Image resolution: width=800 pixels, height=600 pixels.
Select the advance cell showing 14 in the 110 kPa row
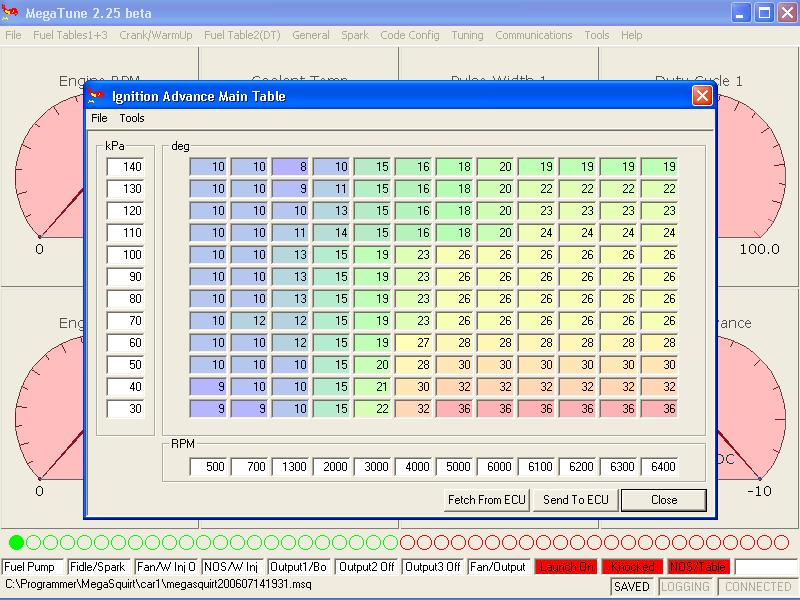point(331,233)
